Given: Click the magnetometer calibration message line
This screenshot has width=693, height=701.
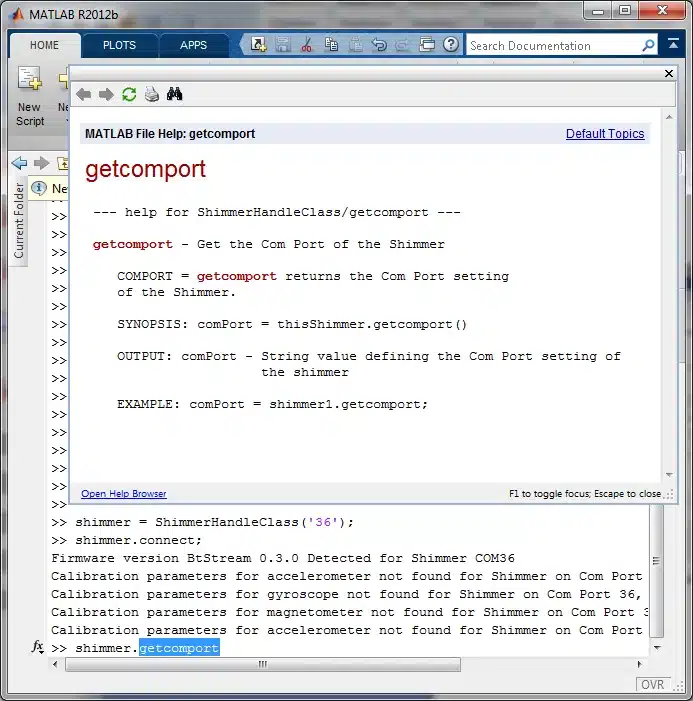Looking at the screenshot, I should (349, 612).
